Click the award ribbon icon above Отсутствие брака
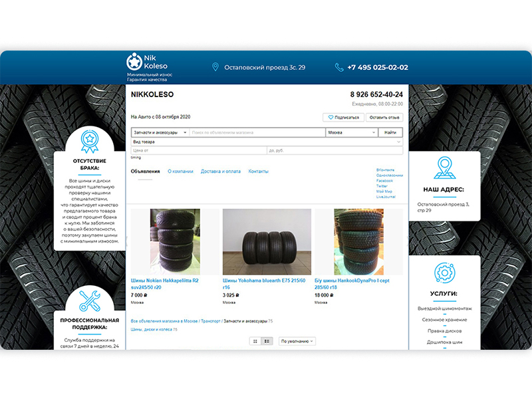Screen dimensions: 532x399 (x=90, y=141)
